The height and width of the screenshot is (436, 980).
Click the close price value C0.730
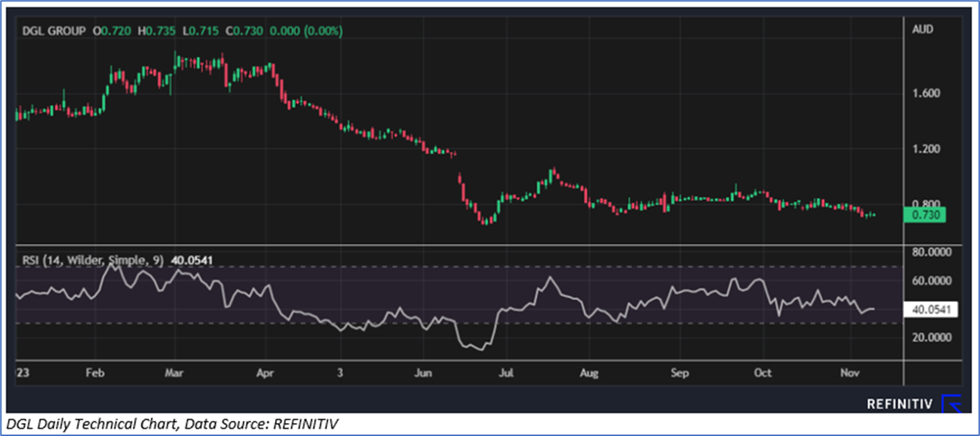[x=243, y=31]
